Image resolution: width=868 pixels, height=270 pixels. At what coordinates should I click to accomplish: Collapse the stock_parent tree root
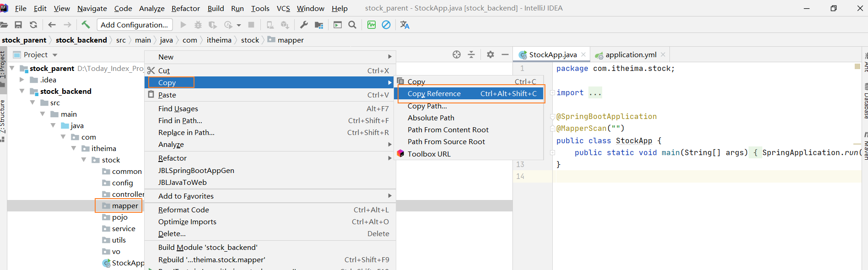12,68
